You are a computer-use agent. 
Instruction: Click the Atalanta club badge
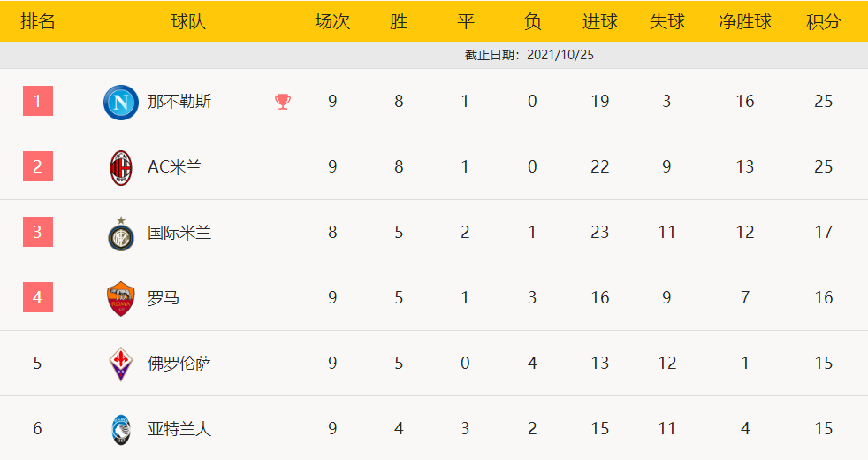coord(120,429)
